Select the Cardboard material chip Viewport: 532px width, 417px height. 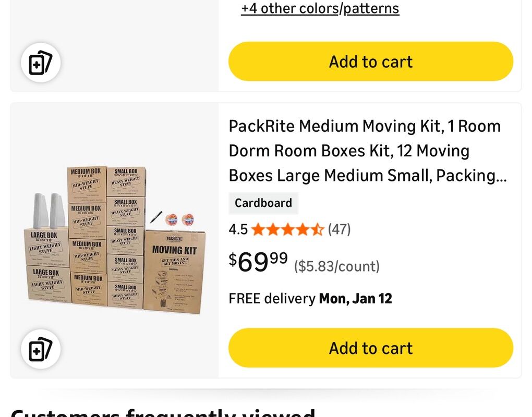263,203
